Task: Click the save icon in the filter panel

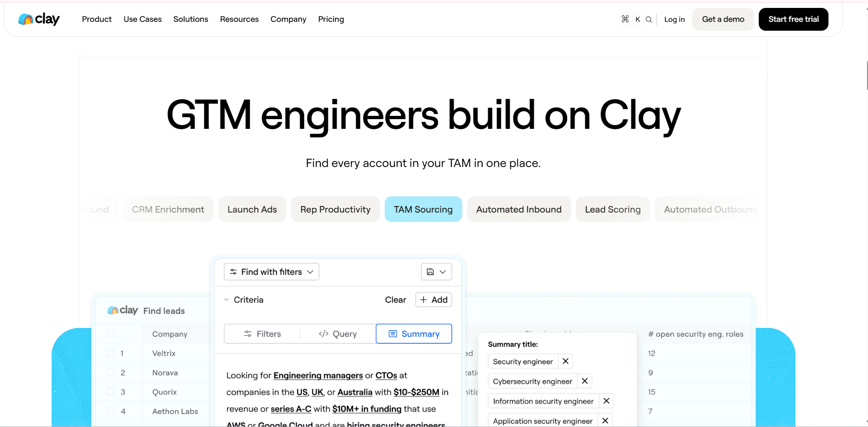Action: tap(431, 272)
